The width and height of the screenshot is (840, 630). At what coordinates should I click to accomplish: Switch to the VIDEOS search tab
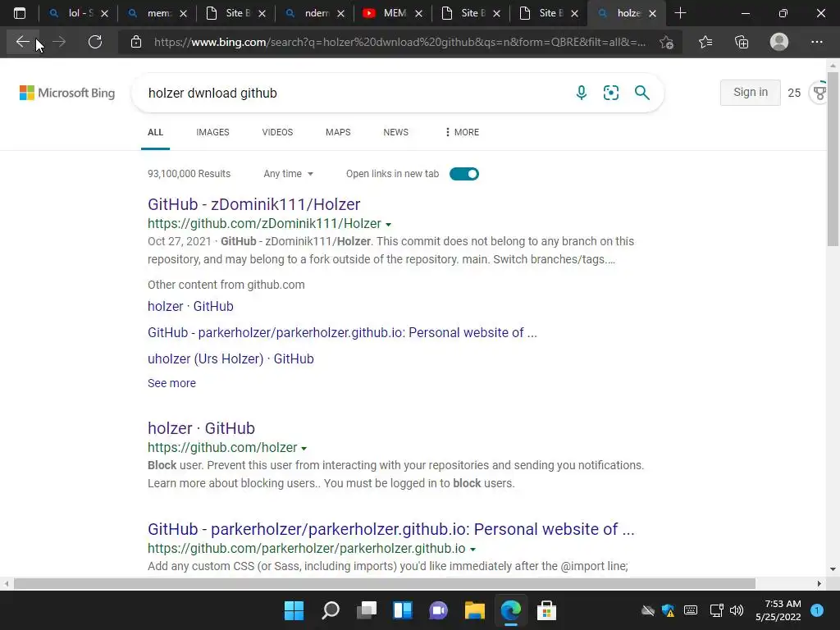[277, 132]
